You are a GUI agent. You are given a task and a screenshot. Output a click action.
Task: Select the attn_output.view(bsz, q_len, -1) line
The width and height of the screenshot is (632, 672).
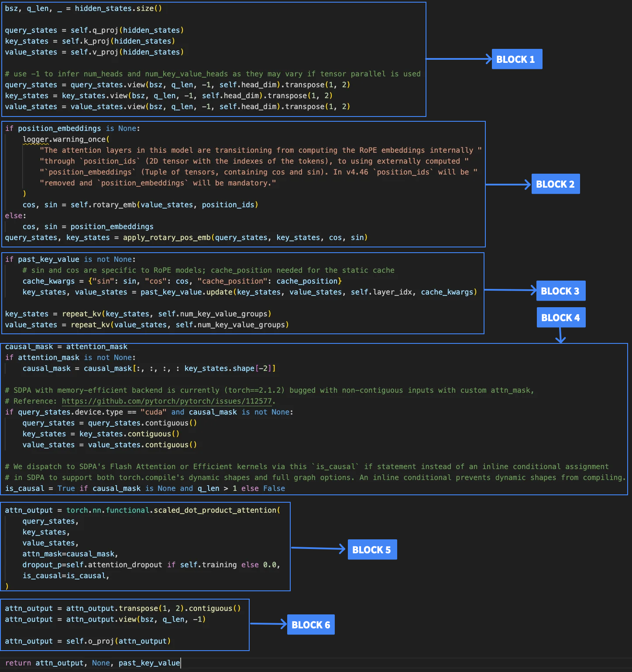(x=105, y=619)
